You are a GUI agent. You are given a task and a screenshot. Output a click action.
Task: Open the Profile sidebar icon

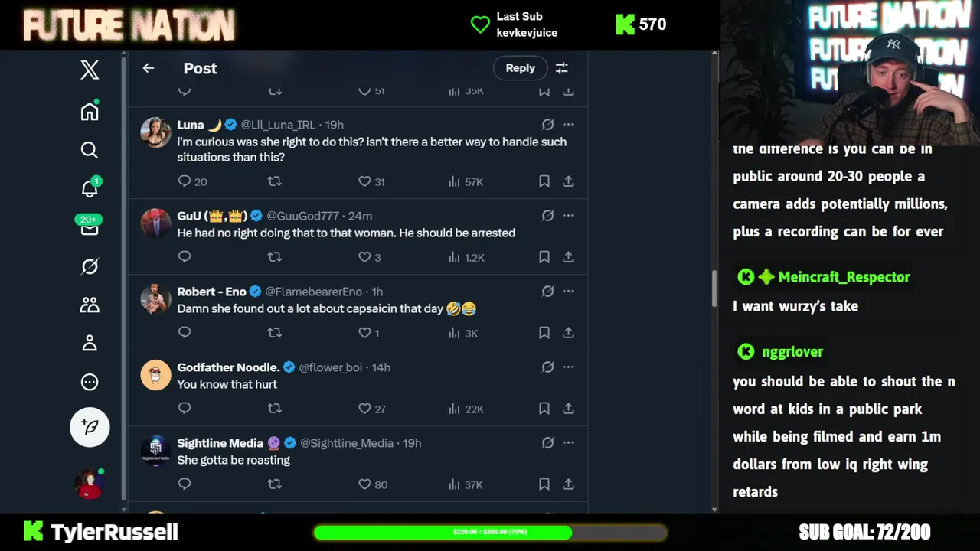pos(90,343)
